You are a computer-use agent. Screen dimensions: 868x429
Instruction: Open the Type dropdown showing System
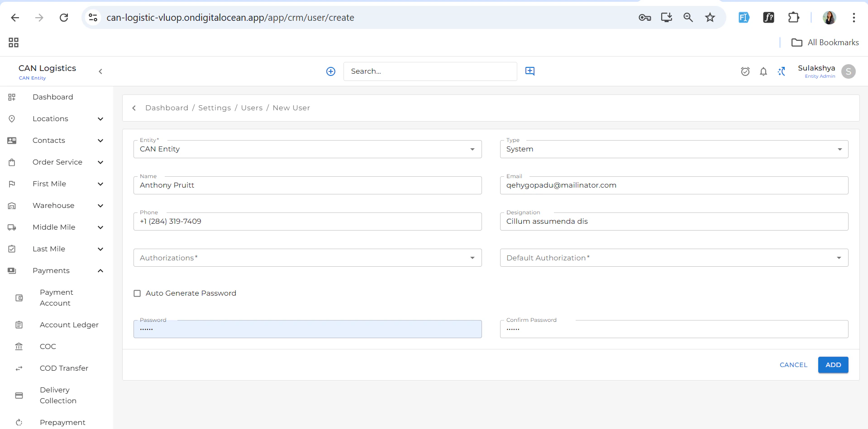[674, 149]
